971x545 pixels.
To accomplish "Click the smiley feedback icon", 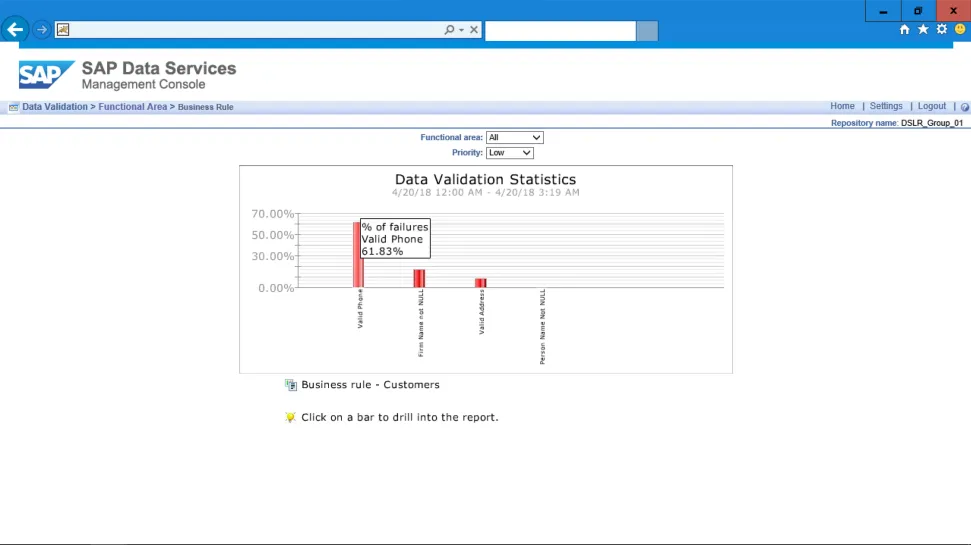I will tap(960, 30).
